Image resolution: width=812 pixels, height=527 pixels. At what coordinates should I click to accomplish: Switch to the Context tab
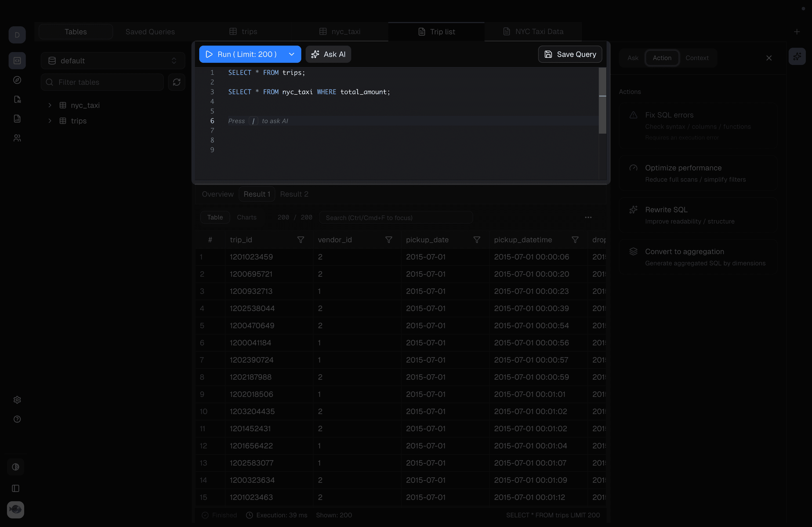[697, 58]
